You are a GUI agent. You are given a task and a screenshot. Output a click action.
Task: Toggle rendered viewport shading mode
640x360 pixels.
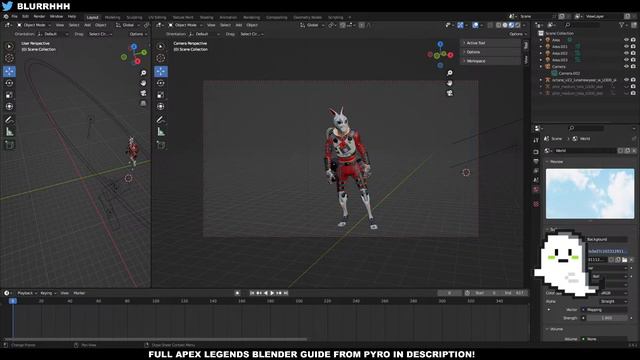518,25
